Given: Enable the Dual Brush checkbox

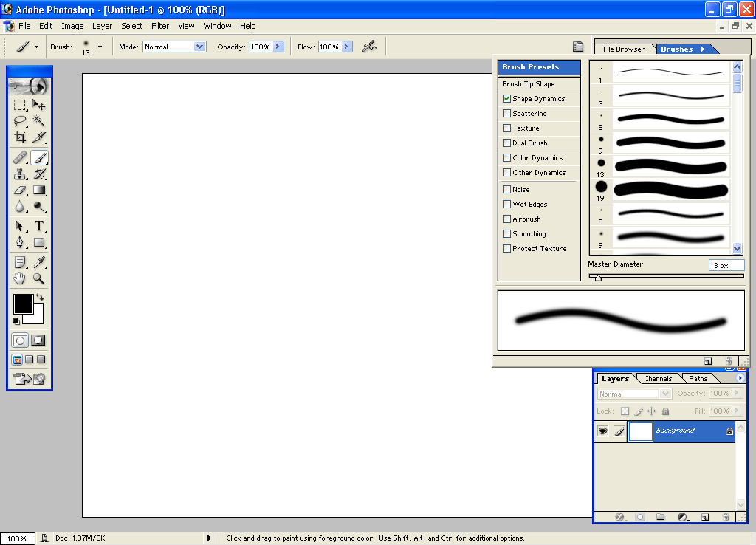Looking at the screenshot, I should [x=506, y=143].
